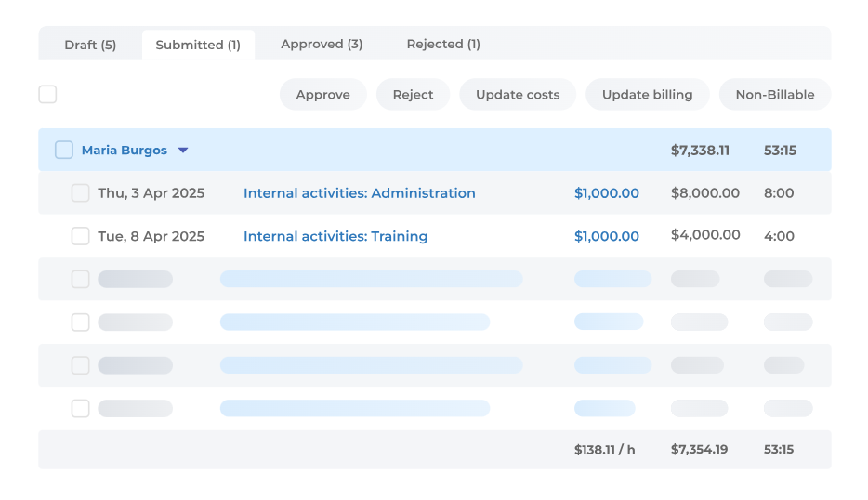Screen dimensions: 868x500
Task: Check the Maria Burgos group checkbox
Action: tap(63, 151)
